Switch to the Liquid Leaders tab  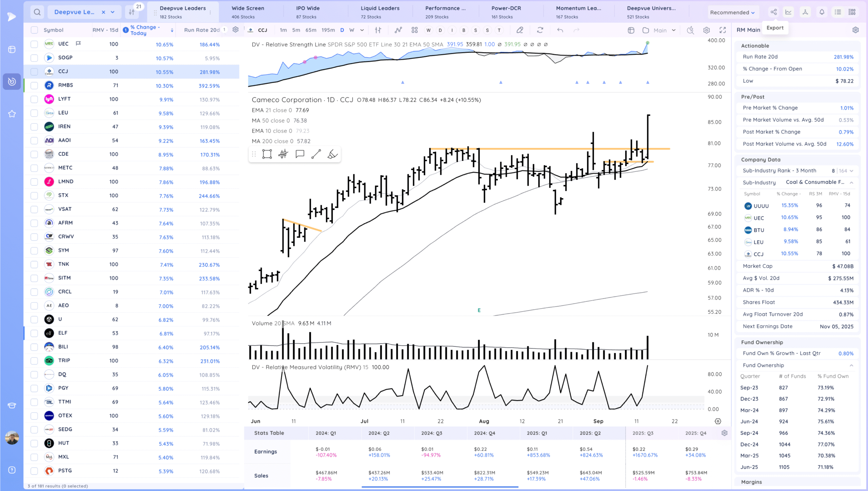(380, 12)
